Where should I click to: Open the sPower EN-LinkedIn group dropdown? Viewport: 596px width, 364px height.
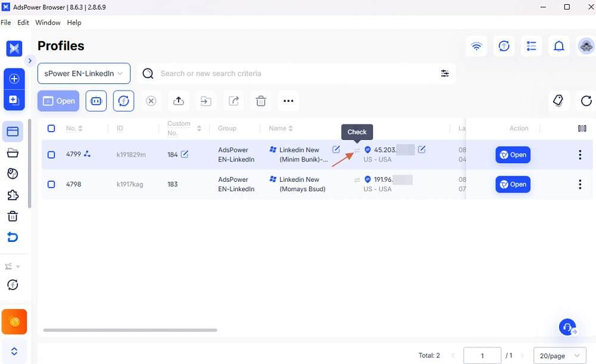84,73
